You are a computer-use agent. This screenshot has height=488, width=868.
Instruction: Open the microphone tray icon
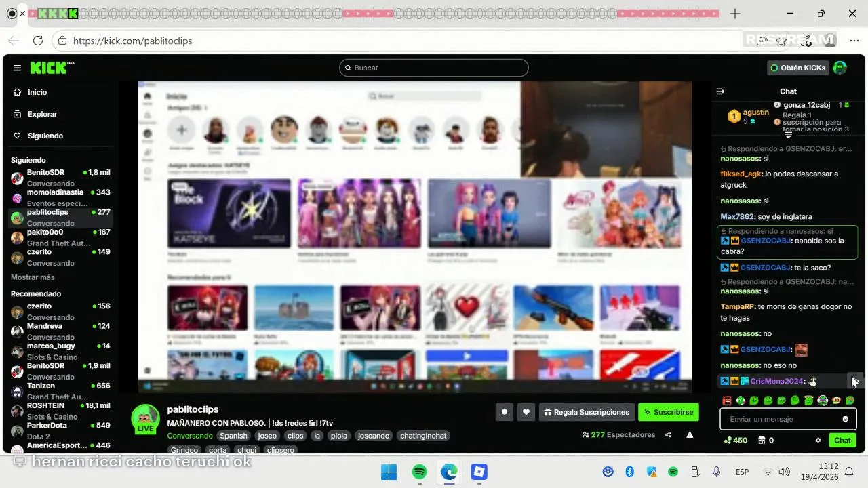click(x=716, y=472)
